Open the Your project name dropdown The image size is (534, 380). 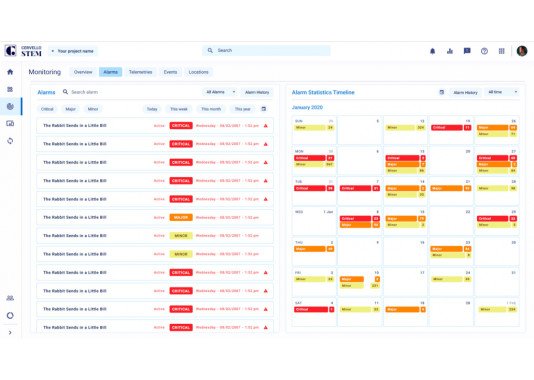pos(73,51)
